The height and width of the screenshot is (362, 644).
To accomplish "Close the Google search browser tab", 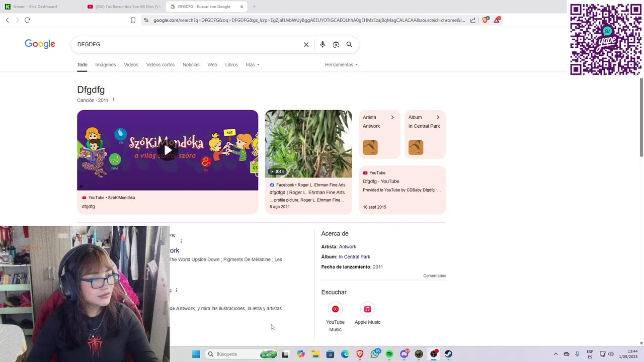I will (x=242, y=7).
